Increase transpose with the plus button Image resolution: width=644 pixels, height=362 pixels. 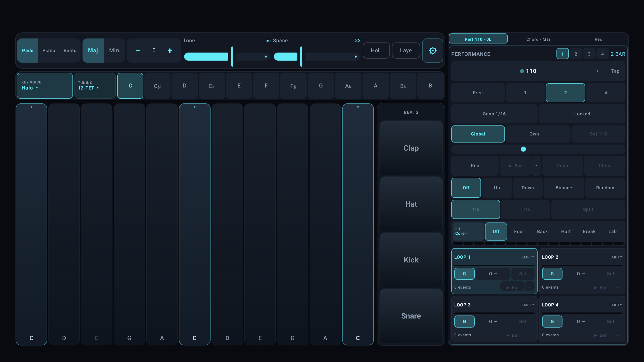[x=170, y=51]
